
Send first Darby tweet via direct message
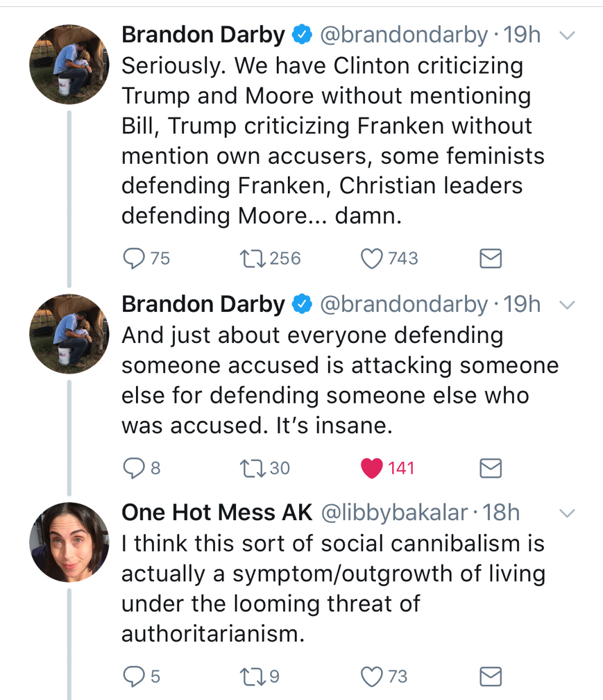491,259
